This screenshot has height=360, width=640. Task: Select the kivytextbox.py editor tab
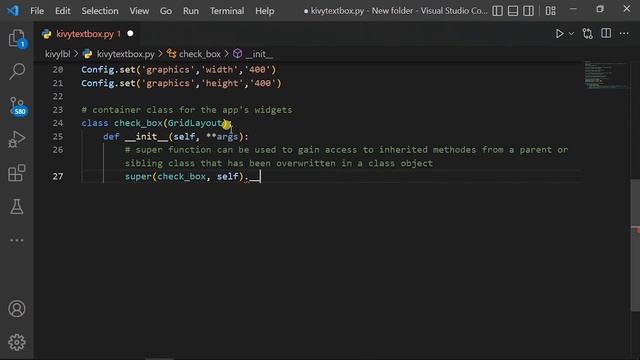click(88, 34)
